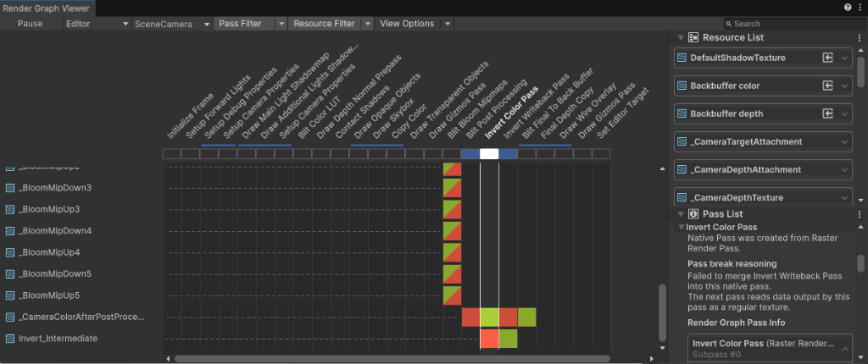The image size is (868, 364).
Task: Click the _BloomMipDown5 texture icon
Action: tap(10, 273)
